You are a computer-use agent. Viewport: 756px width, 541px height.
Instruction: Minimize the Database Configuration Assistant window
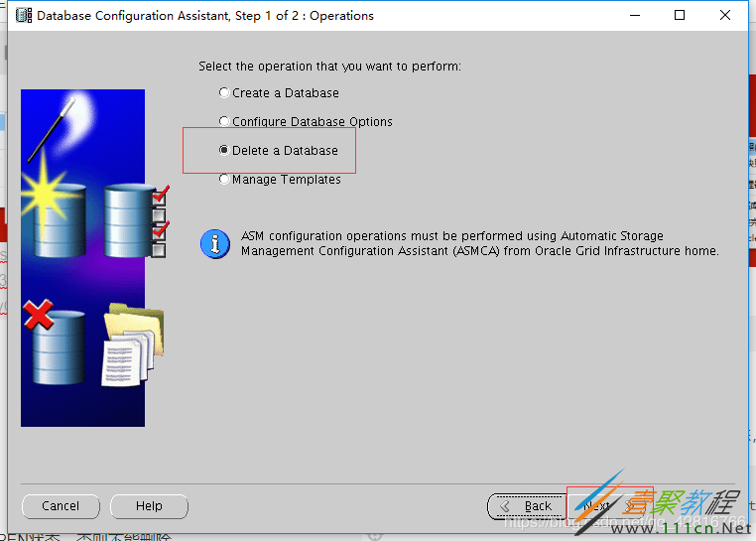[635, 16]
